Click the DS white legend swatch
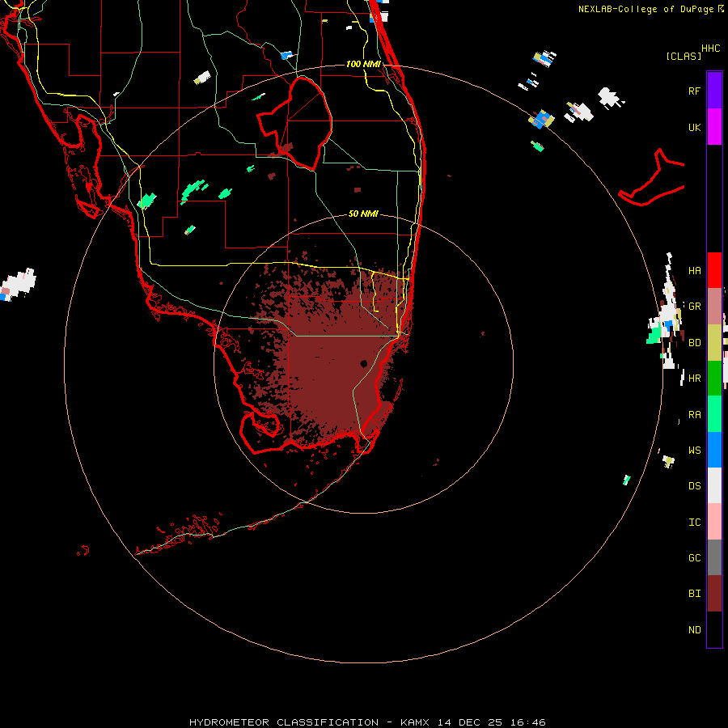 [x=714, y=485]
